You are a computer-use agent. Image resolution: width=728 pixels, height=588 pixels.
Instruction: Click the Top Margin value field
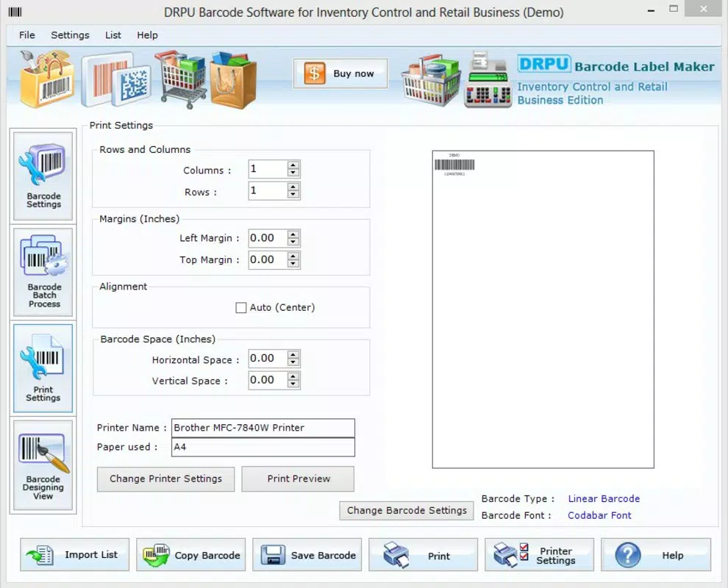click(x=268, y=260)
